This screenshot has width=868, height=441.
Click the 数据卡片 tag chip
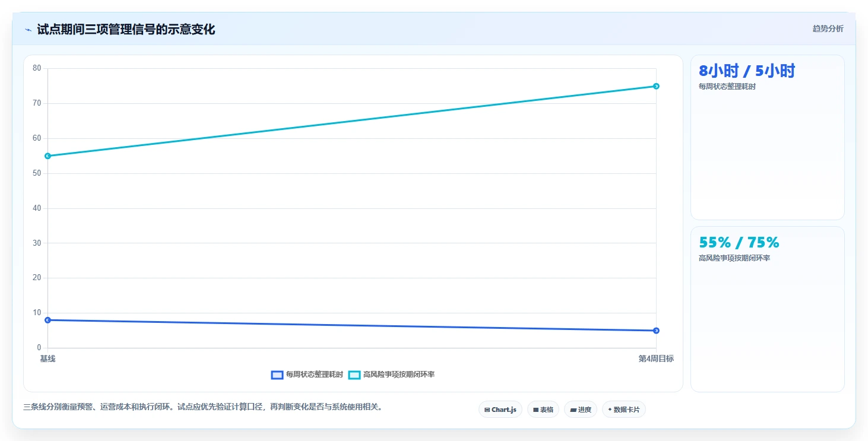coord(623,410)
